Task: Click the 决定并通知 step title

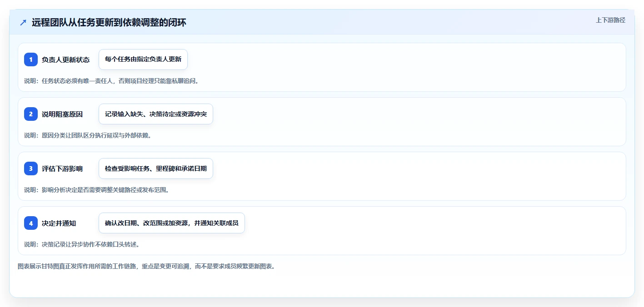Action: click(59, 223)
